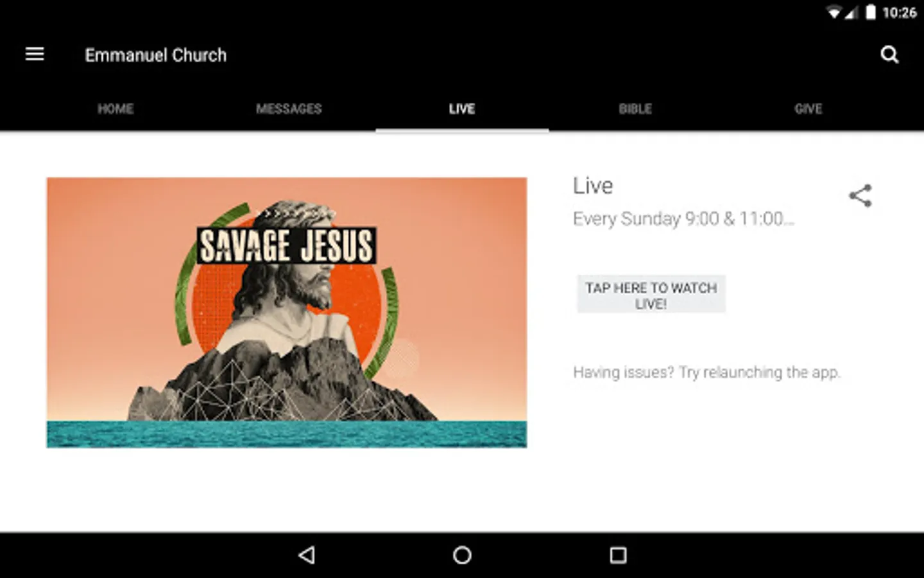This screenshot has width=924, height=578.
Task: Tap the 10:26 clock in status bar
Action: 900,13
